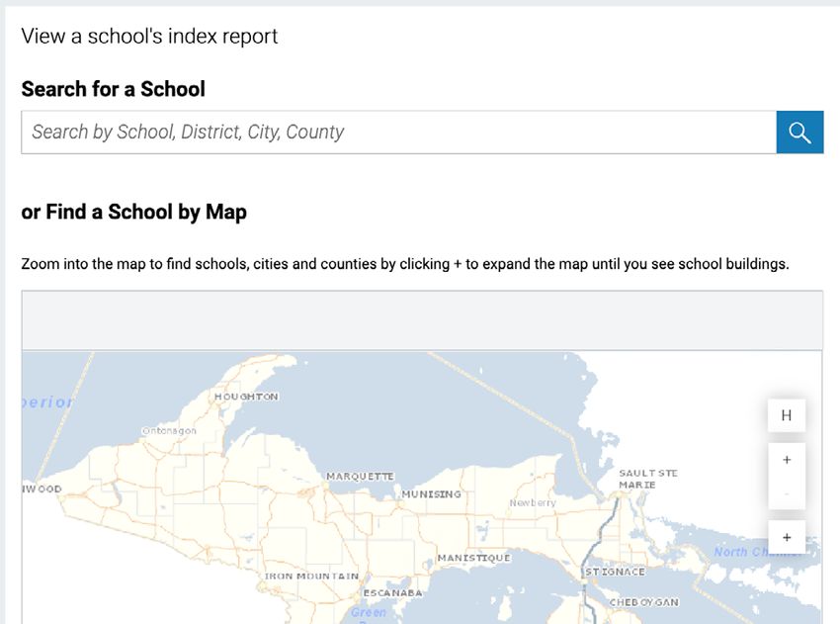Click the Newberry label on map
Viewport: 840px width, 624px height.
(533, 502)
